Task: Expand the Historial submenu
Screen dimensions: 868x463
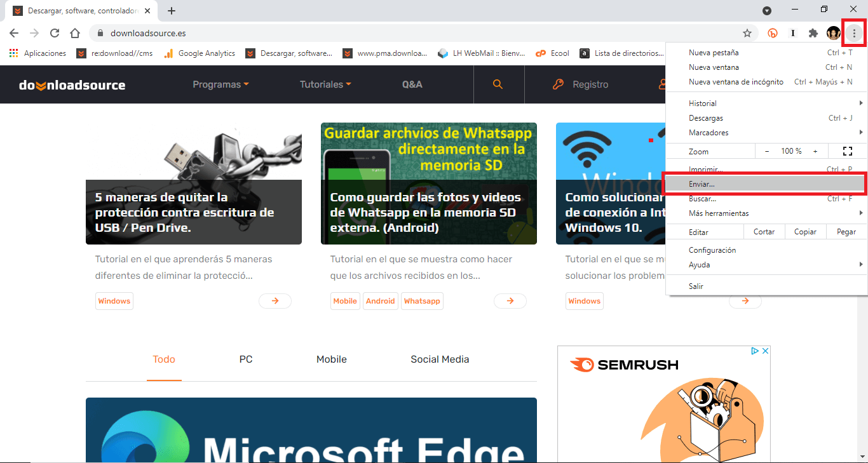Action: 766,104
